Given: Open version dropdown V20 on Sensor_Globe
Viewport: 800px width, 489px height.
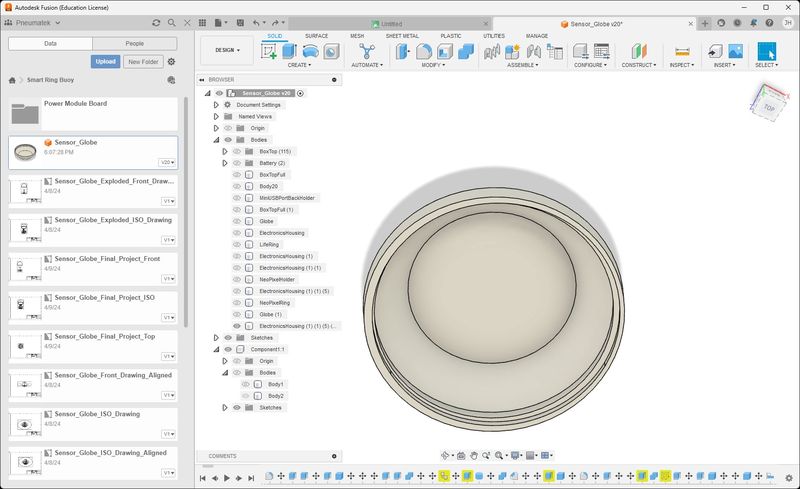Looking at the screenshot, I should coord(168,162).
